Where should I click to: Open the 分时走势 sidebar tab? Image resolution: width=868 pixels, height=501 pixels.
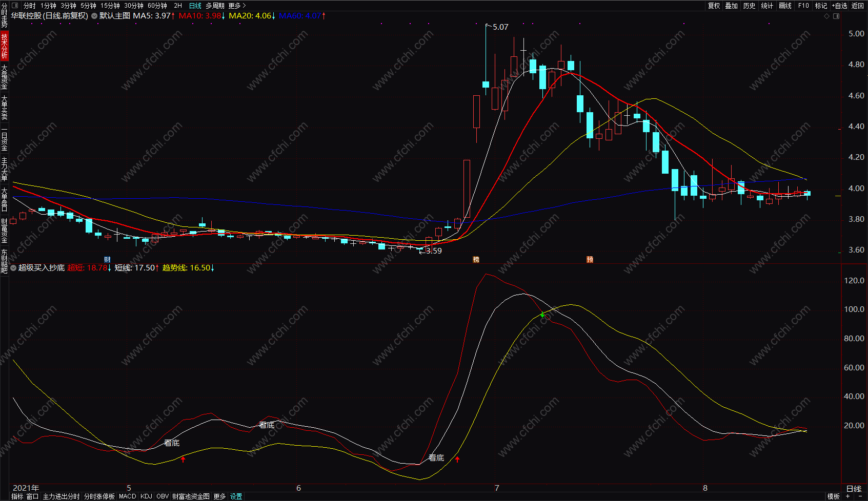click(4, 15)
